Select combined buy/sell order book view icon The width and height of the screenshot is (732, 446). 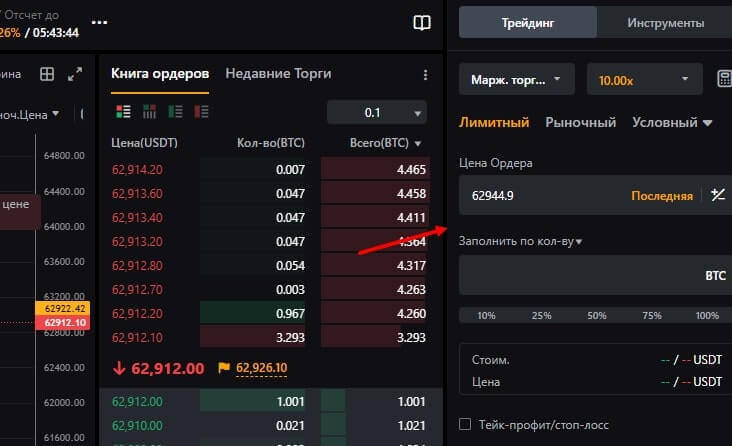(124, 112)
